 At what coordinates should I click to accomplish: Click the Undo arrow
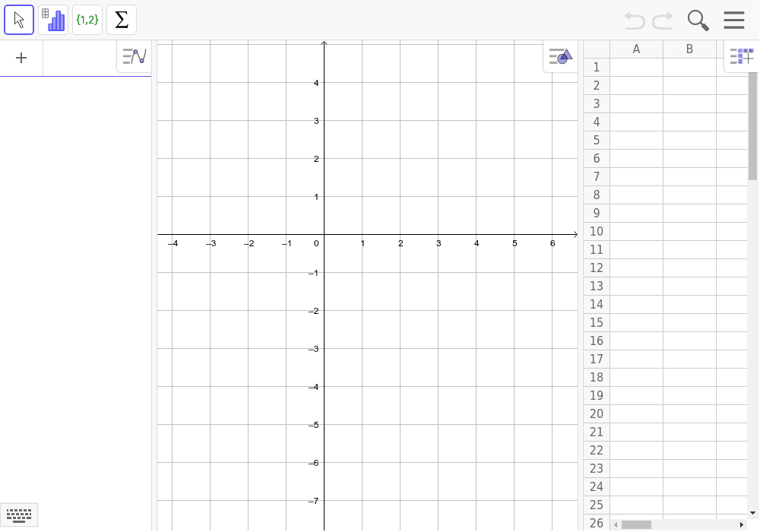point(635,21)
